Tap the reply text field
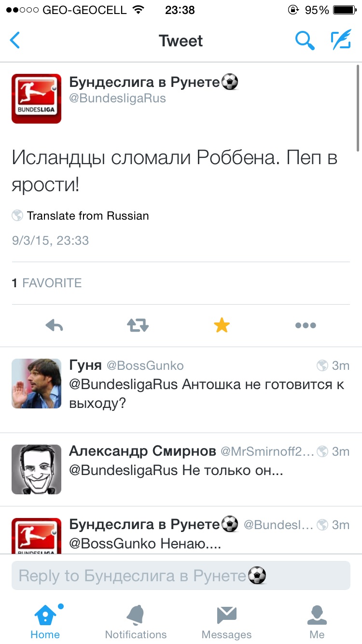The width and height of the screenshot is (362, 644). click(x=181, y=575)
